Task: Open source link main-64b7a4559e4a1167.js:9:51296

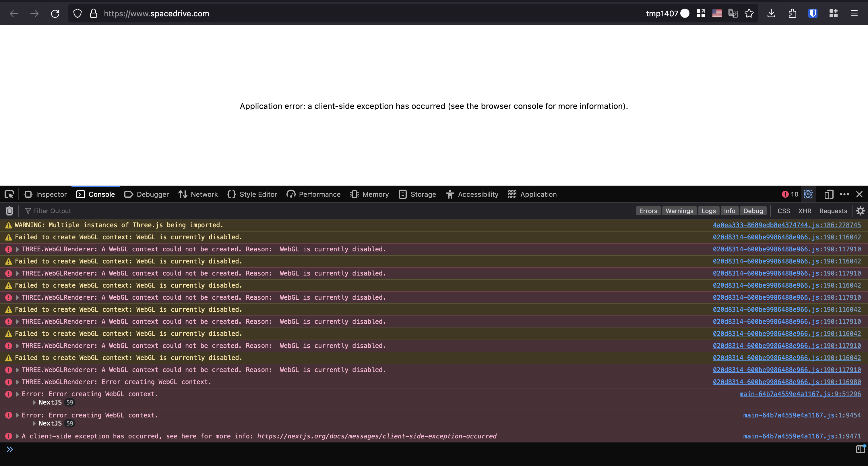Action: point(801,394)
